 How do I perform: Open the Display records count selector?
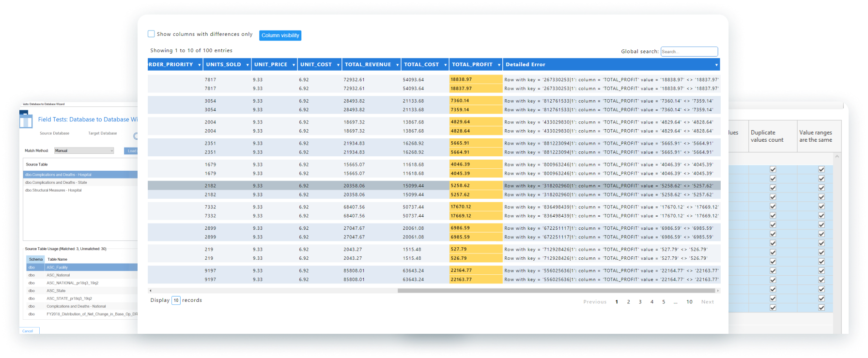coord(176,300)
